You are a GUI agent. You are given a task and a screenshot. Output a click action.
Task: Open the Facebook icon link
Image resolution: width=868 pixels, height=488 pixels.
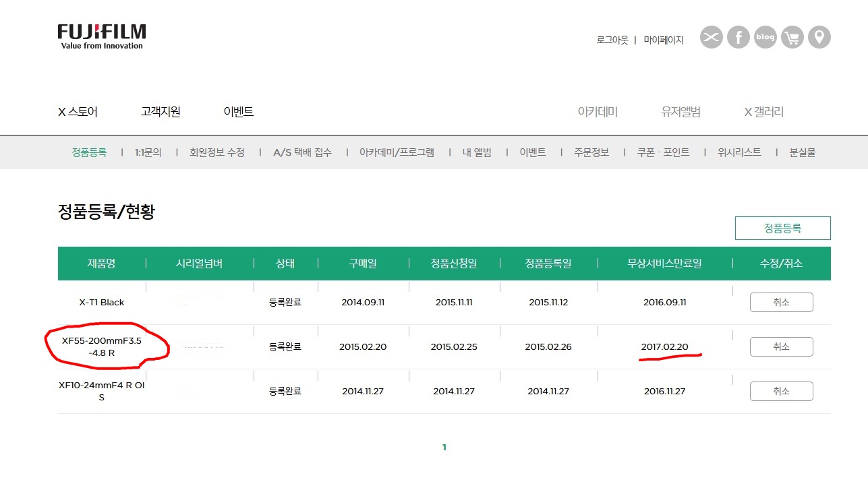pos(739,37)
